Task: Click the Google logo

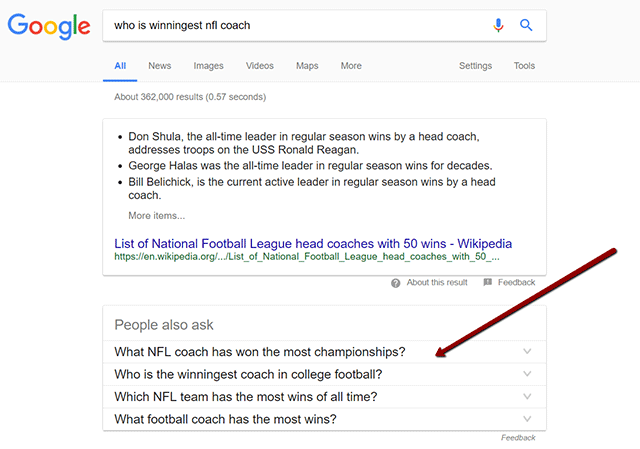Action: click(x=48, y=26)
